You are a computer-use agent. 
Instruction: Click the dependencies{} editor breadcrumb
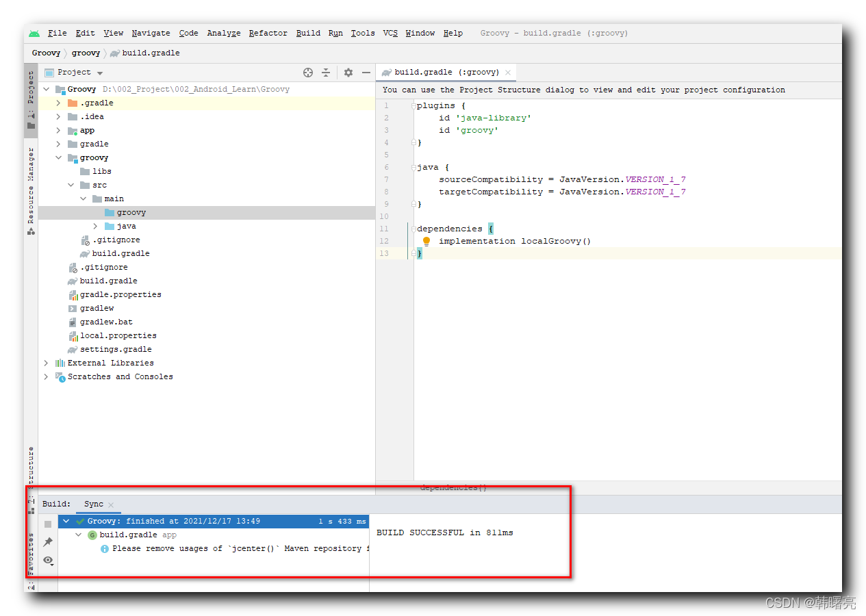pyautogui.click(x=453, y=487)
